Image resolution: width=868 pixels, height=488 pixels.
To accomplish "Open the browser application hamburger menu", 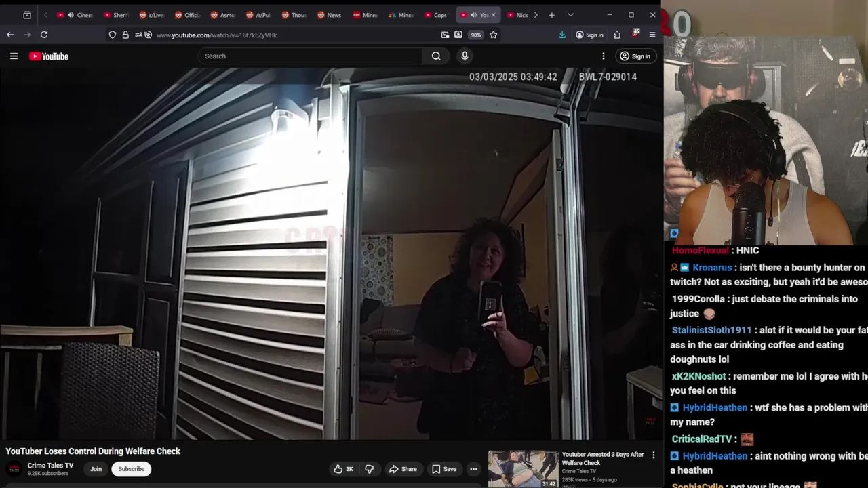I will (652, 35).
